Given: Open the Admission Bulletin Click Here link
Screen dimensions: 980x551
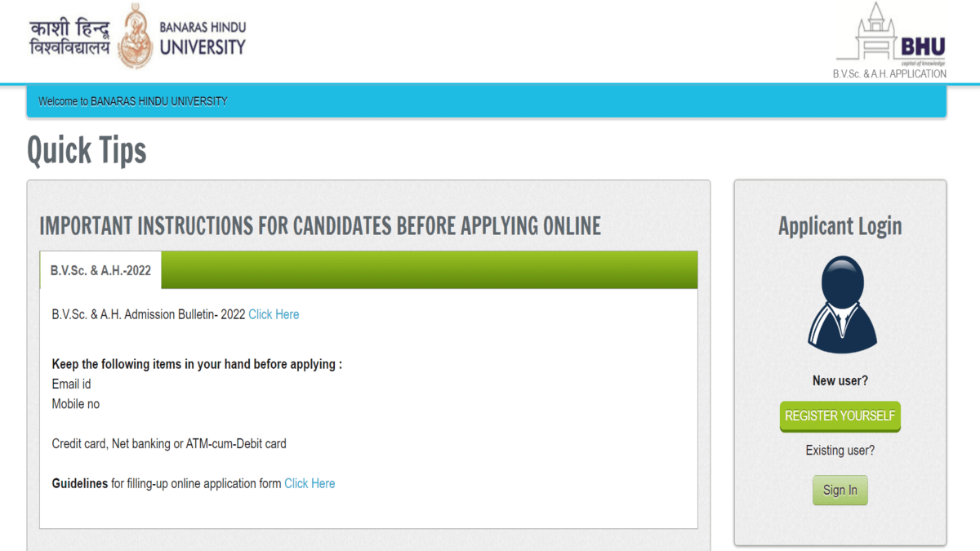Looking at the screenshot, I should point(274,314).
